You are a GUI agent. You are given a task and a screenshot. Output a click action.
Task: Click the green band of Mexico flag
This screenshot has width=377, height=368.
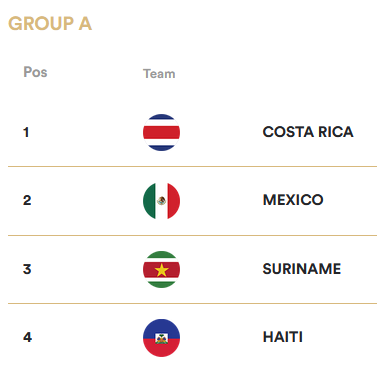tap(149, 201)
